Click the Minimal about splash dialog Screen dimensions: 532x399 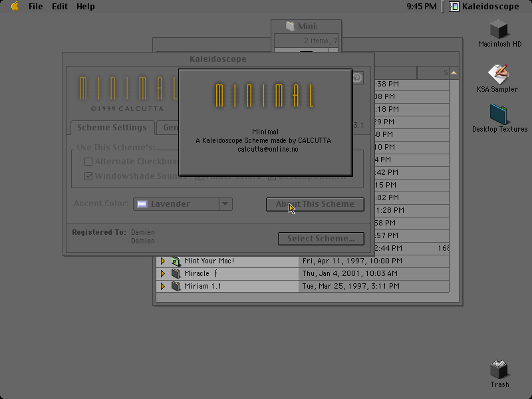(265, 123)
